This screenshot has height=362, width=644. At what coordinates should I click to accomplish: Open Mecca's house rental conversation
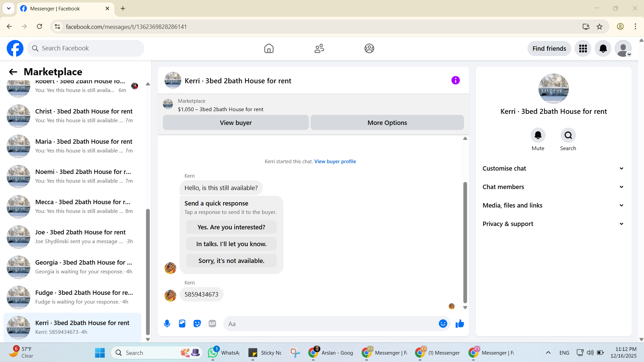[72, 207]
